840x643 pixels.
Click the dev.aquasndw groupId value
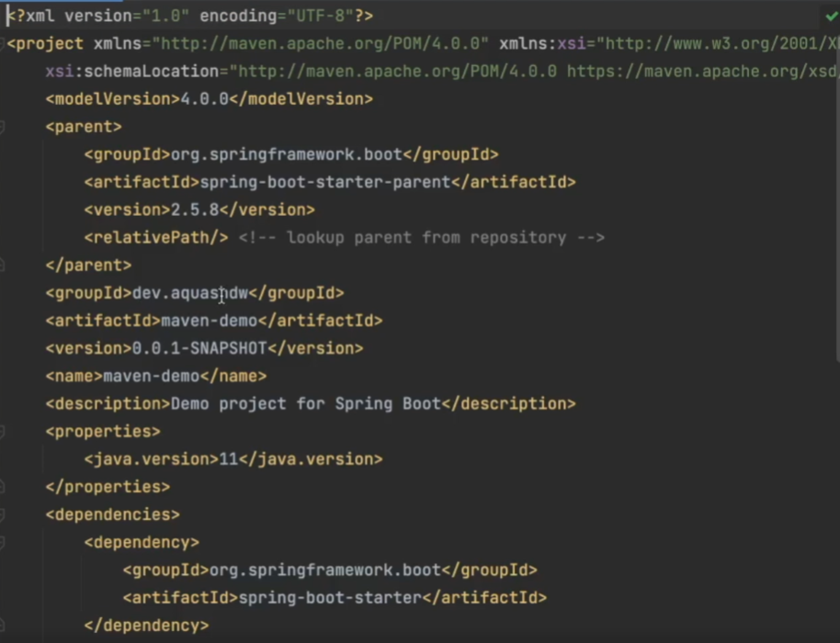(190, 293)
